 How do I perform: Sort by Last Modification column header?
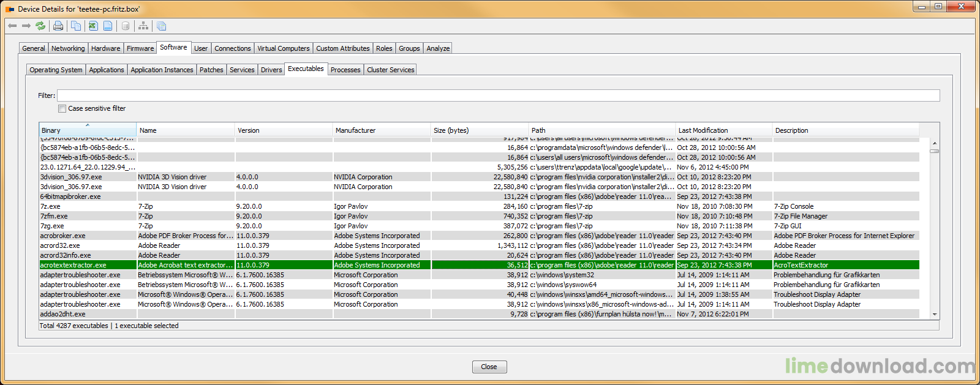724,130
